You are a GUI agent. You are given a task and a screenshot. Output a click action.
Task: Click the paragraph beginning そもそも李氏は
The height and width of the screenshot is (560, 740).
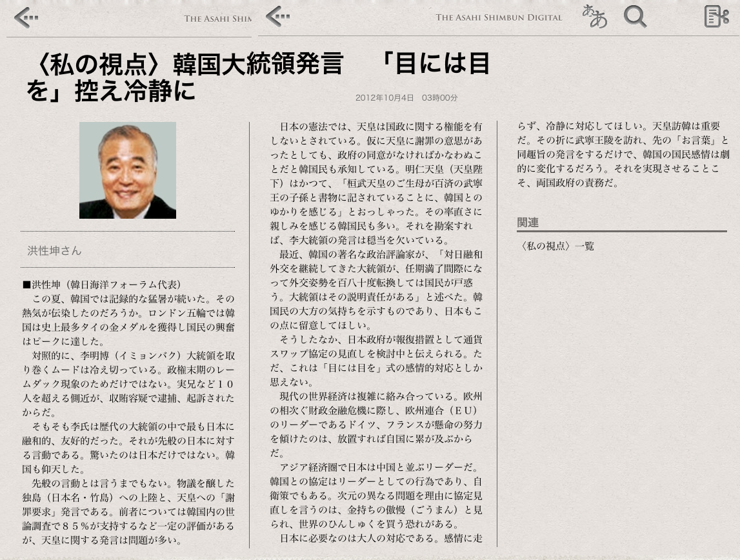(x=128, y=448)
